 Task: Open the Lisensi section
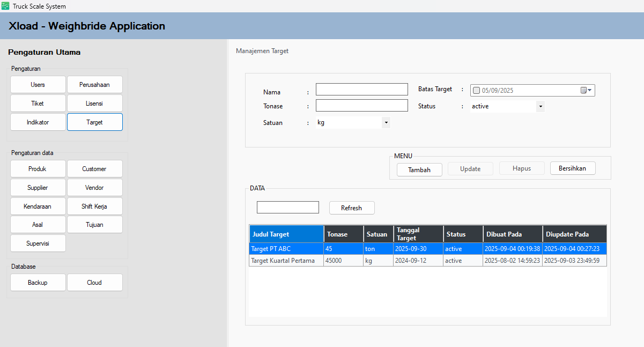94,104
